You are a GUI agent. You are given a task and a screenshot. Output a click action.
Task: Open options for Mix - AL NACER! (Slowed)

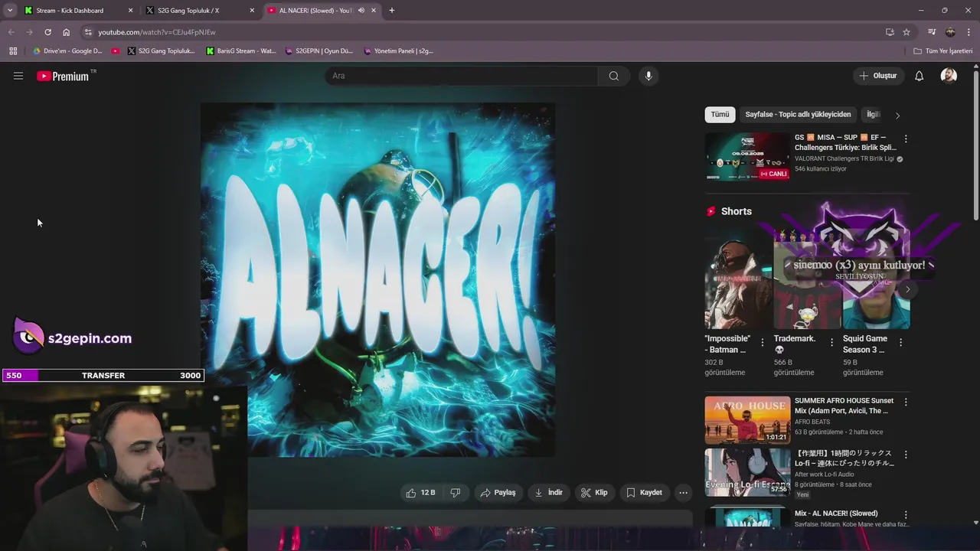pos(906,515)
